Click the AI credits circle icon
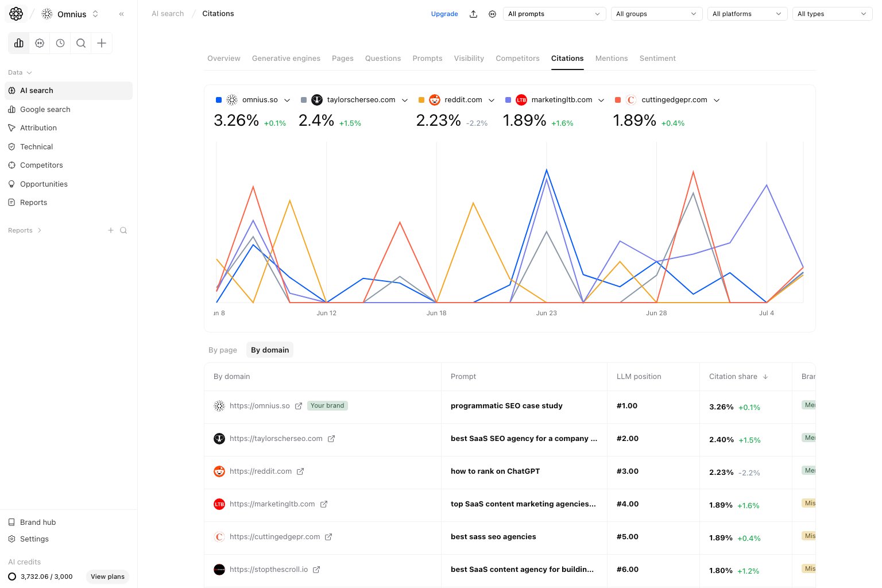This screenshot has width=882, height=588. [12, 577]
